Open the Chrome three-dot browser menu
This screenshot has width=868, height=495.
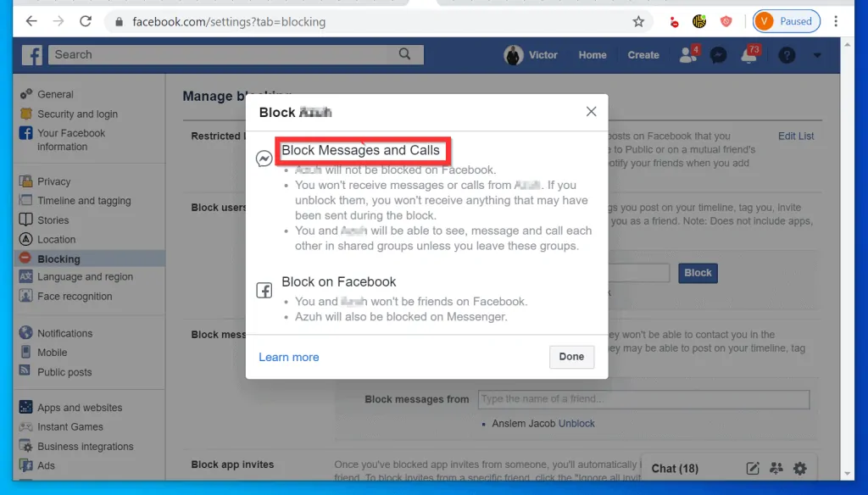(837, 21)
